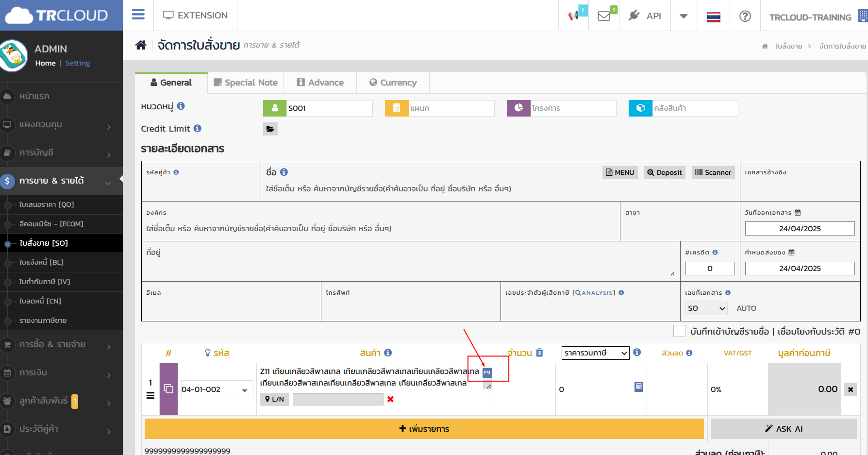Open the SO document number dropdown
868x455 pixels.
pyautogui.click(x=706, y=308)
